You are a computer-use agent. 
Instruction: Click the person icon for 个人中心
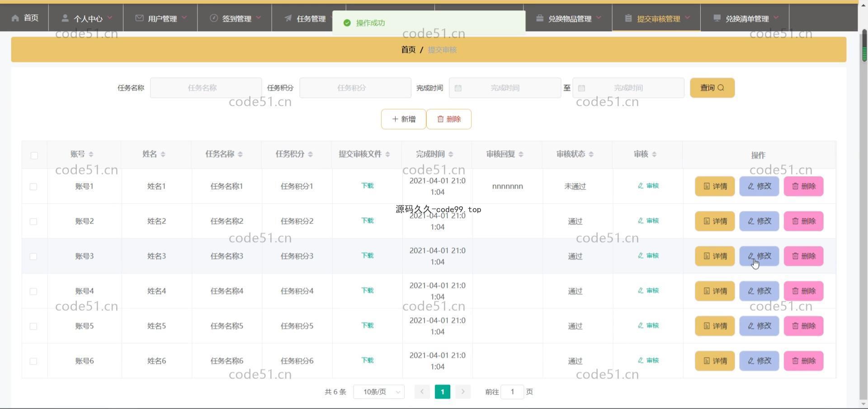[x=65, y=18]
